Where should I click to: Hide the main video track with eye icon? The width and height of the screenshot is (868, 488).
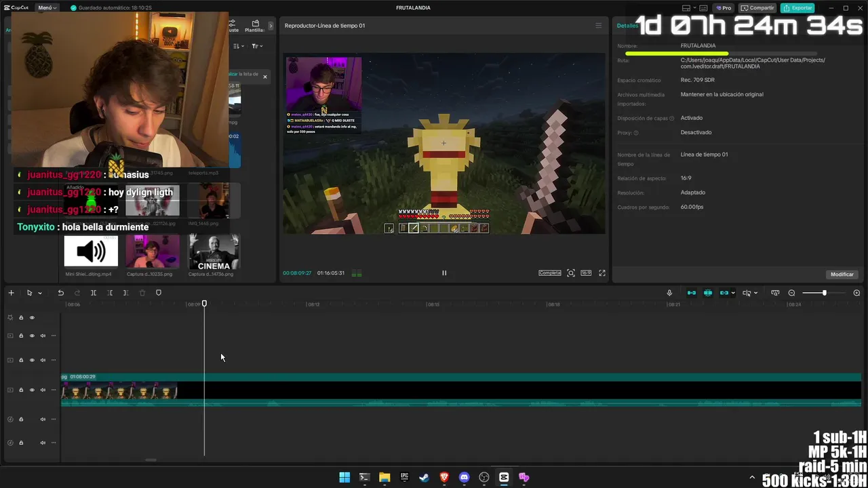pyautogui.click(x=32, y=390)
